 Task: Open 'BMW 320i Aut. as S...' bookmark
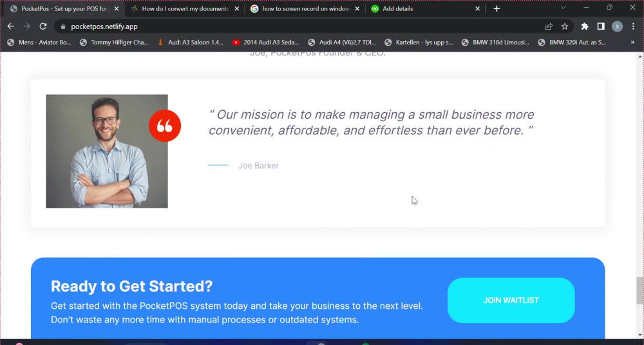[572, 42]
